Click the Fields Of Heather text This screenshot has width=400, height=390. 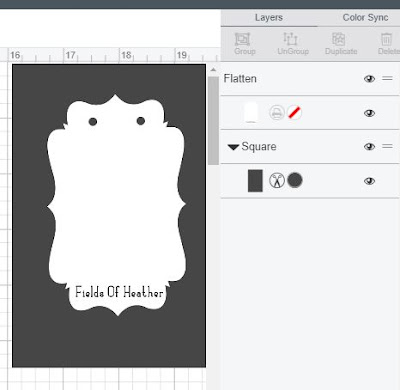tap(119, 292)
